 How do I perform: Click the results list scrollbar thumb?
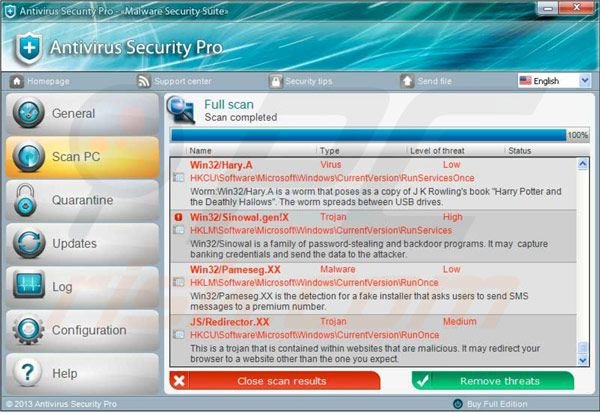582,347
